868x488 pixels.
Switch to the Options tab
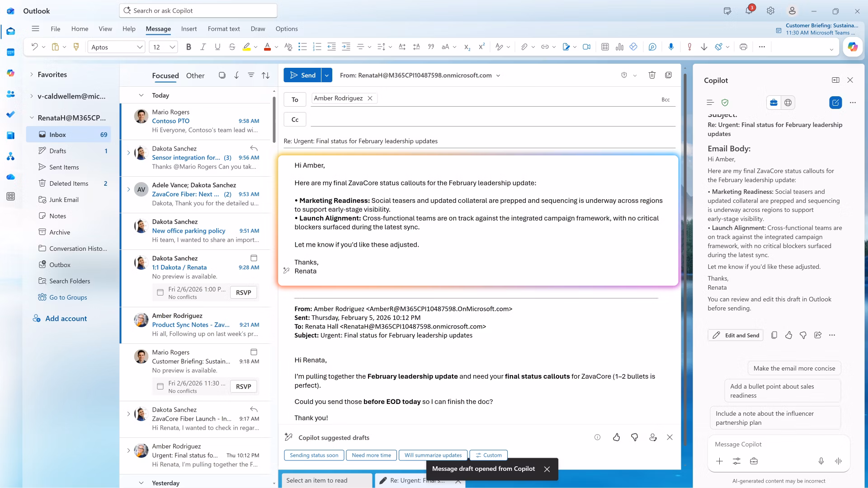point(287,29)
